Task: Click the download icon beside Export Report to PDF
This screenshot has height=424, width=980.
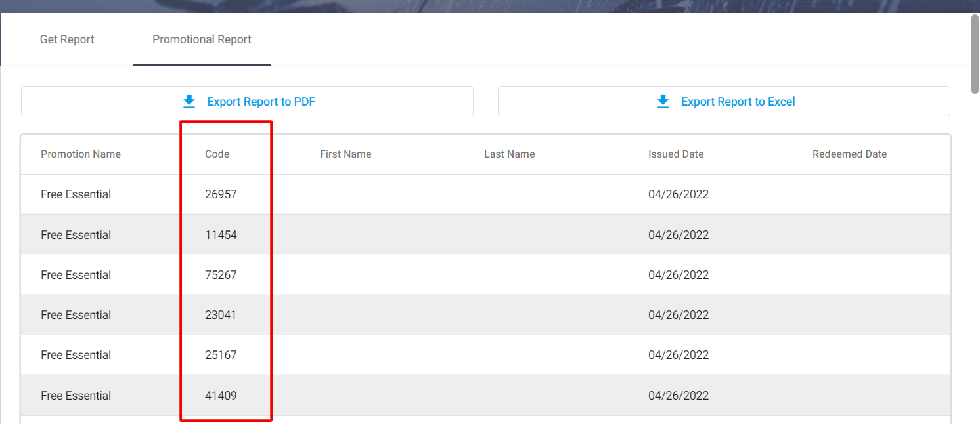Action: click(189, 102)
